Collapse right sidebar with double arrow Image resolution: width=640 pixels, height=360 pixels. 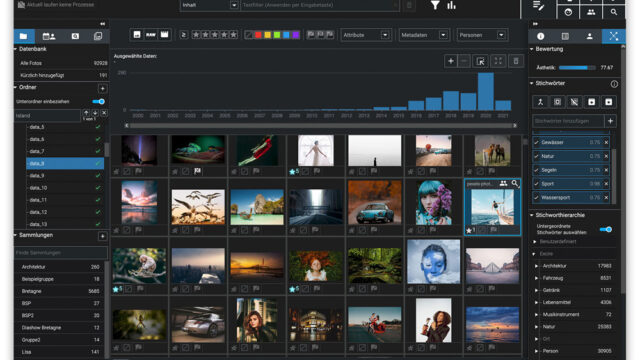(x=536, y=24)
